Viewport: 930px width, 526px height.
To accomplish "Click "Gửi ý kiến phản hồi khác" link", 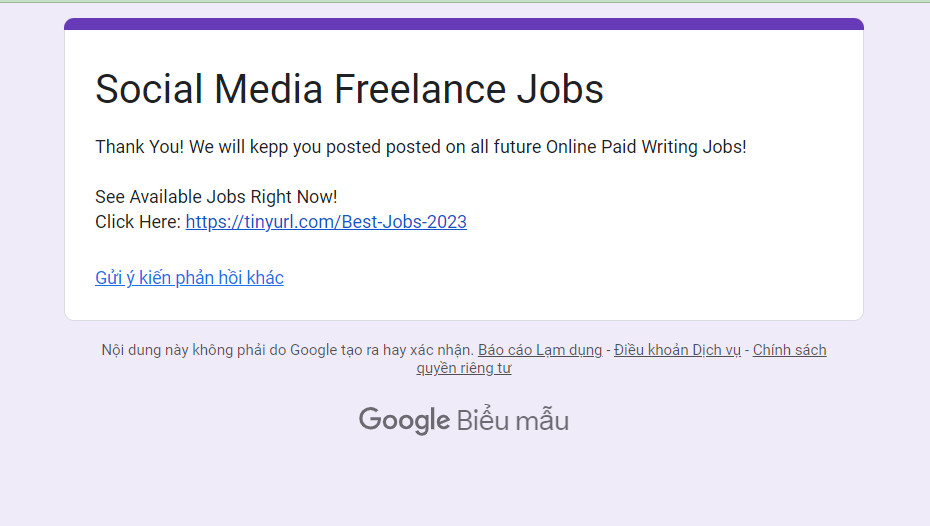I will [189, 278].
